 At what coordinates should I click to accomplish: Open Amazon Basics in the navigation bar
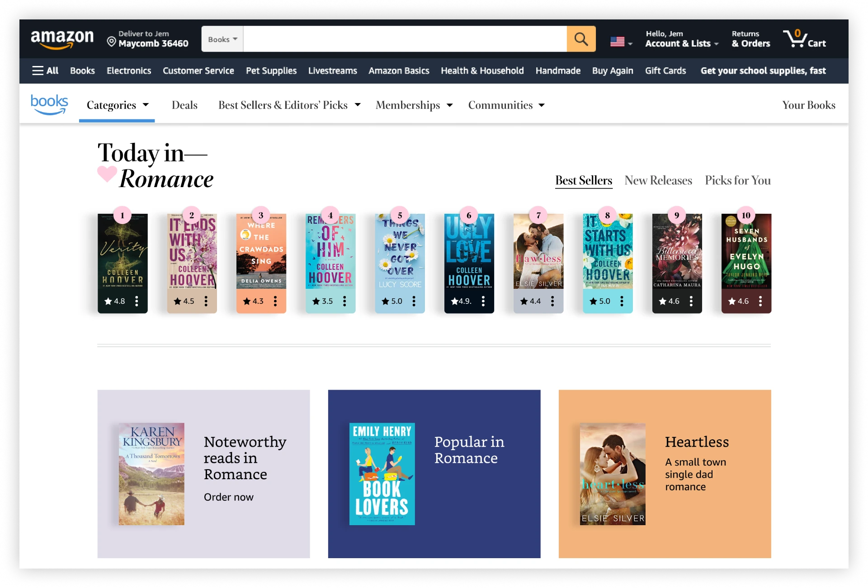(x=399, y=71)
